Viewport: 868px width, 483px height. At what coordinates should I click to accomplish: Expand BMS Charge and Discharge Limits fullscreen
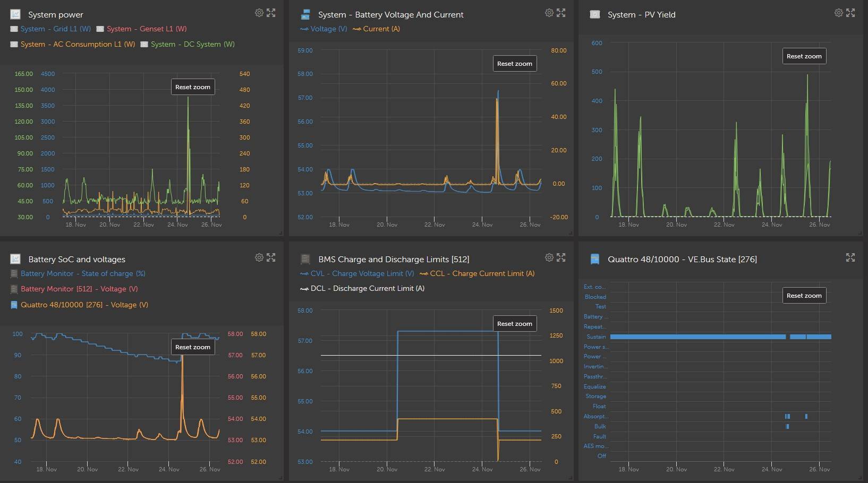tap(561, 257)
